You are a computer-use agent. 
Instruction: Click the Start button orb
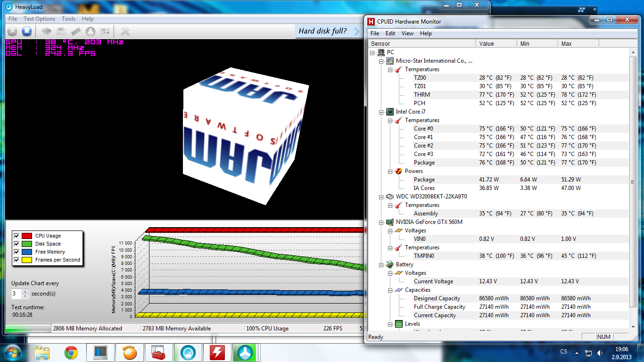[x=13, y=352]
